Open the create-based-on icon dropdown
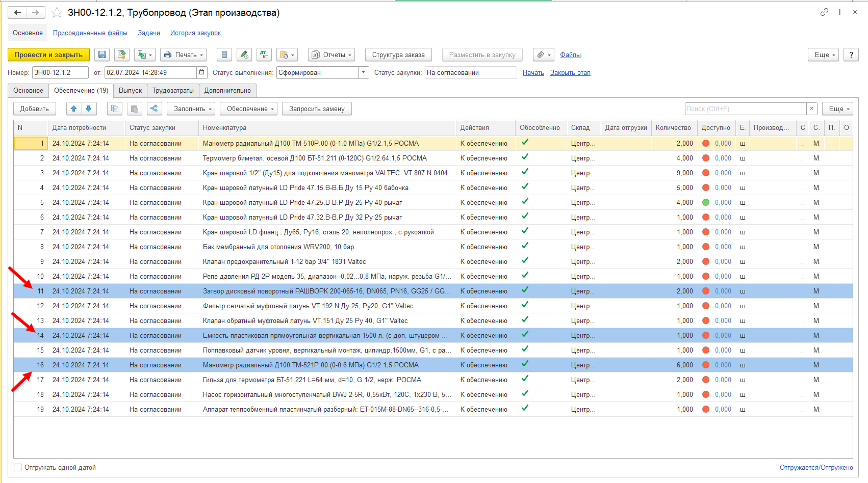Screen dimensions: 868x483 (145, 55)
